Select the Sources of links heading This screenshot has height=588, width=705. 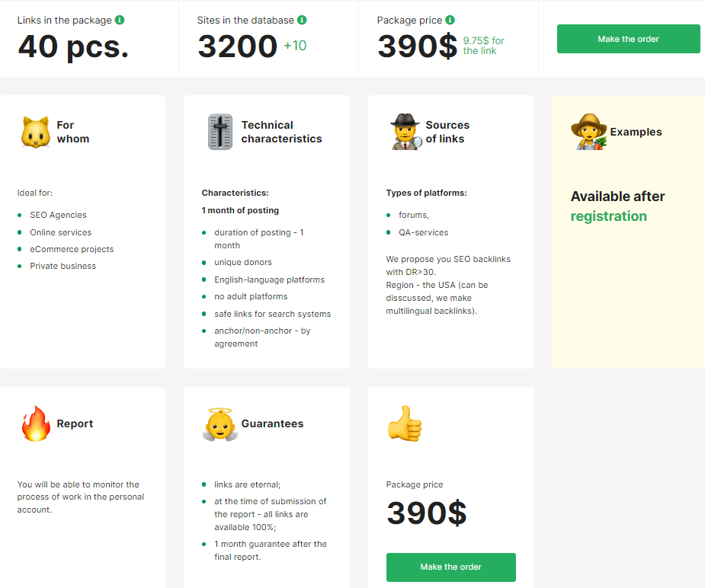coord(447,132)
